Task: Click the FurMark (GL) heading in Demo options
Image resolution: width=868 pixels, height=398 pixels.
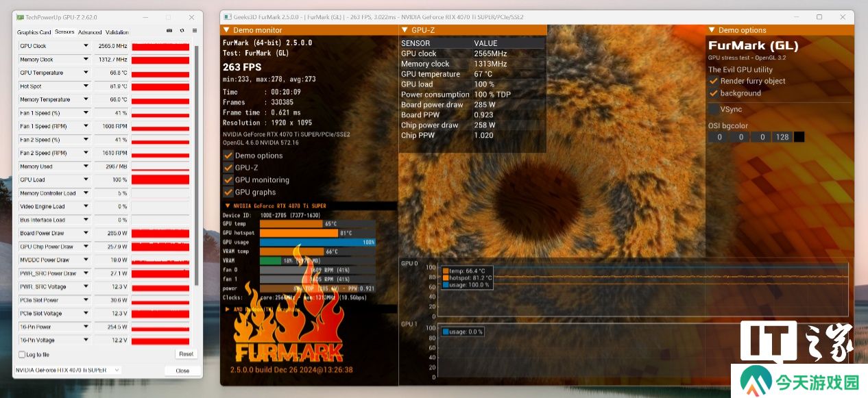Action: [753, 46]
